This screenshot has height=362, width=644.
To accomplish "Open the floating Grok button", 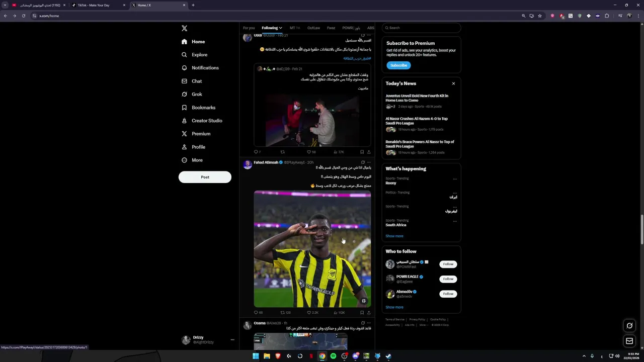I will click(x=629, y=326).
